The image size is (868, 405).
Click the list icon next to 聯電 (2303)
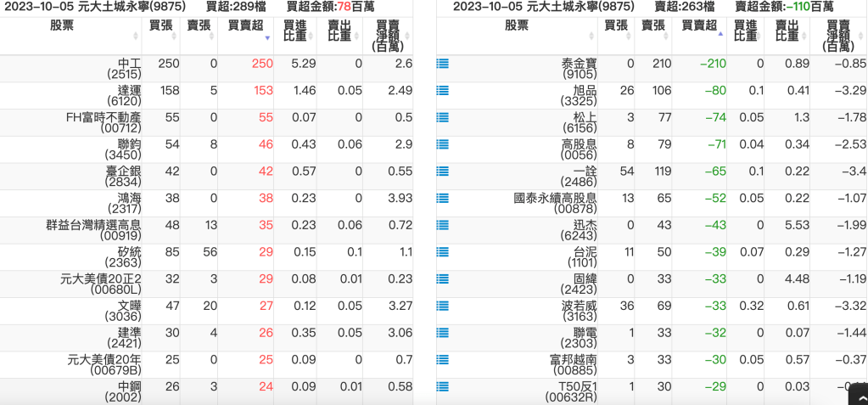pyautogui.click(x=442, y=334)
